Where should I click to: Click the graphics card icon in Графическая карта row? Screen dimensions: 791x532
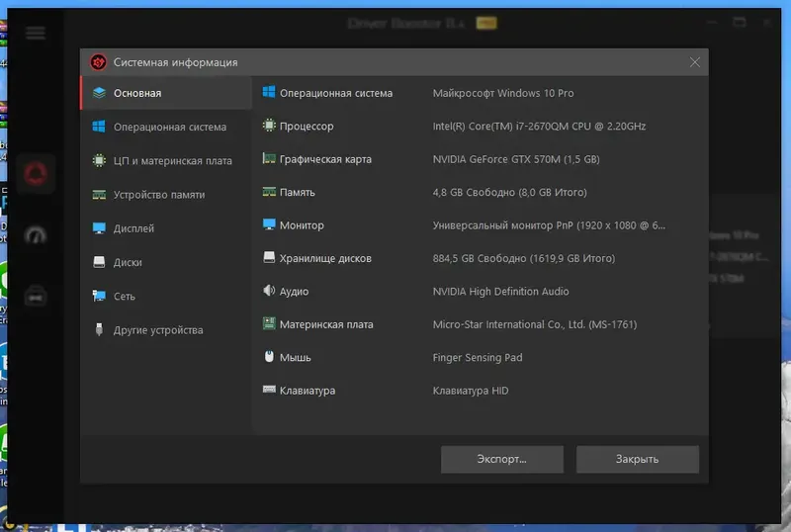click(269, 158)
